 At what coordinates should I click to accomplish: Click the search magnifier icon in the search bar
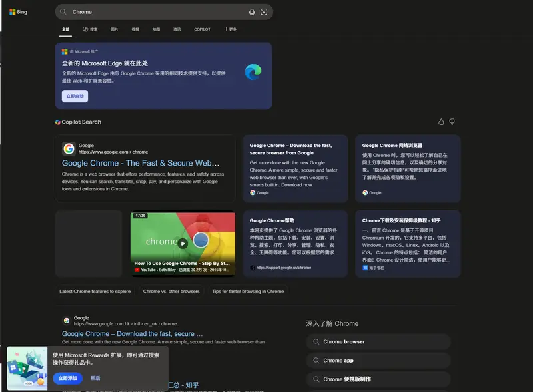[63, 11]
